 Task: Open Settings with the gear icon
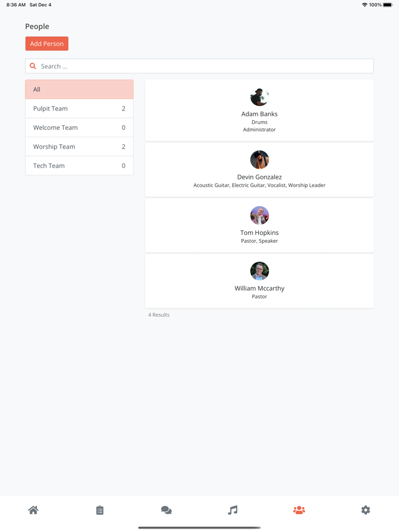point(365,510)
